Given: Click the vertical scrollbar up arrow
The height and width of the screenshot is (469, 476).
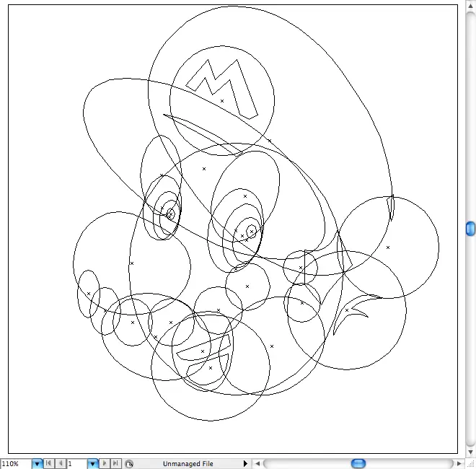Looking at the screenshot, I should 470,6.
